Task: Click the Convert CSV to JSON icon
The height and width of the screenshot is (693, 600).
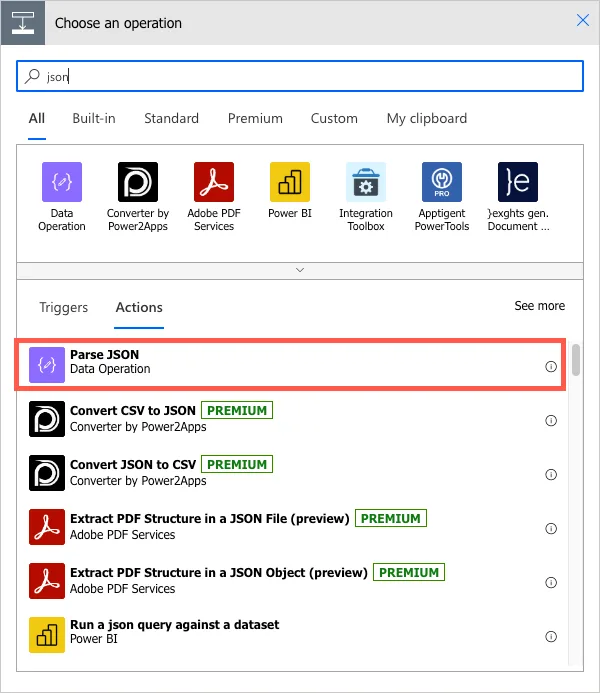Action: click(x=47, y=419)
